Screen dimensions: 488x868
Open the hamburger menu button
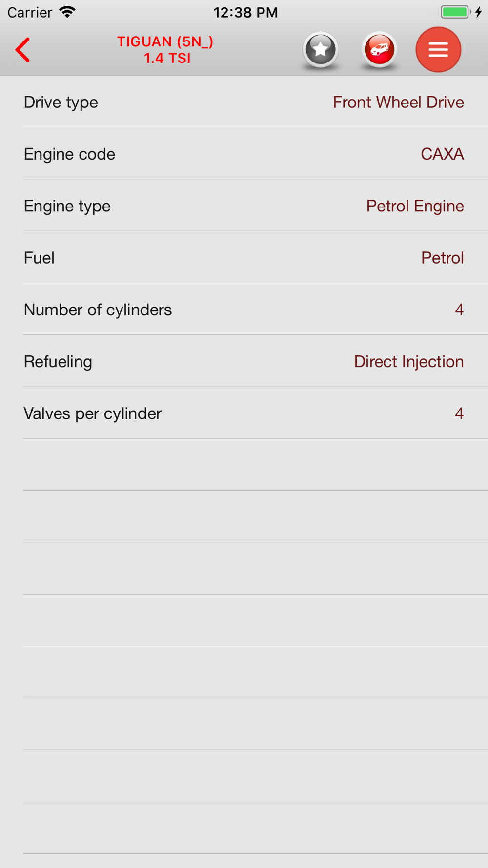pyautogui.click(x=438, y=49)
